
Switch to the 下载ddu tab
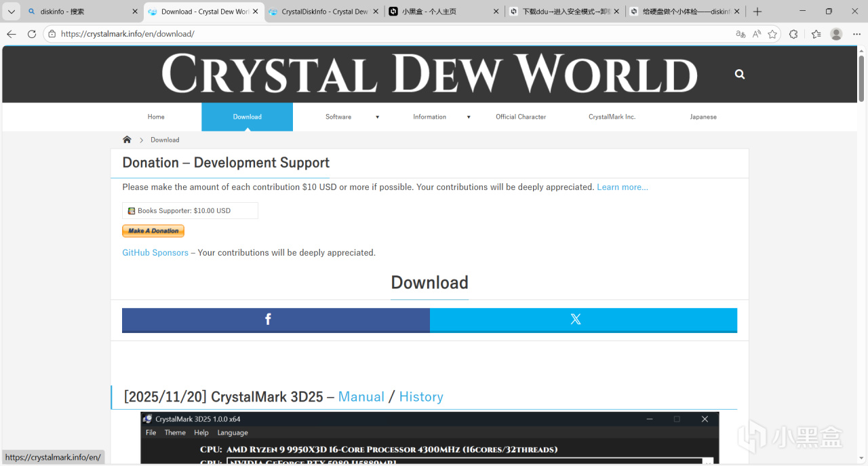pos(564,12)
